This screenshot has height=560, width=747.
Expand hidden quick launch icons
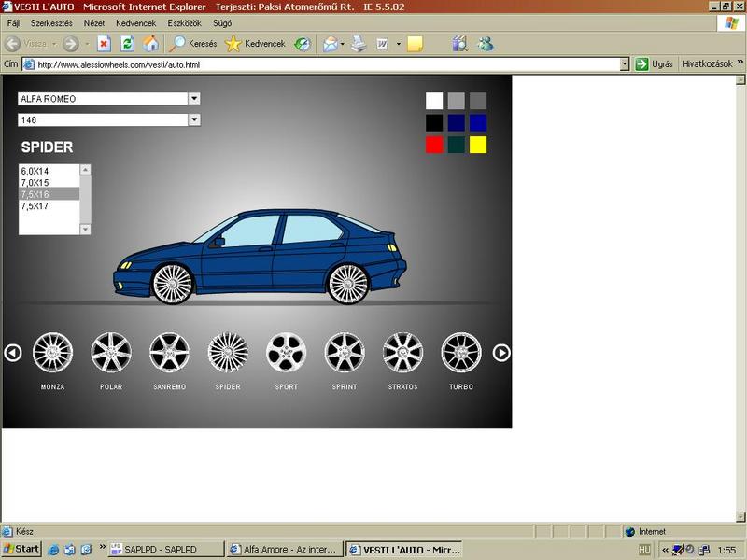(103, 546)
